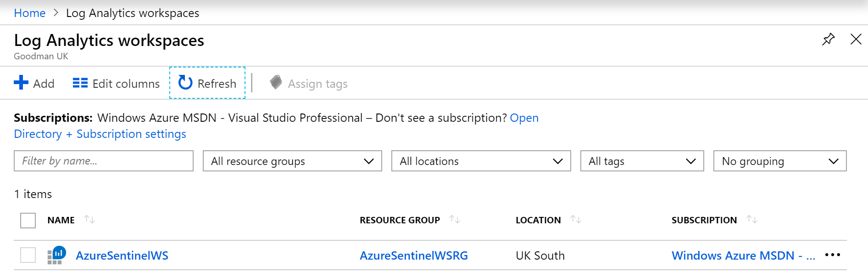Open the All tags dropdown

(x=642, y=161)
